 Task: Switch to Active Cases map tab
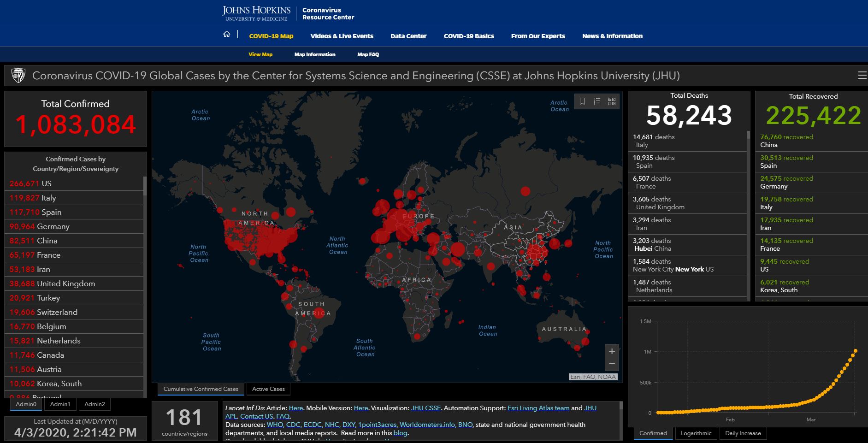268,389
